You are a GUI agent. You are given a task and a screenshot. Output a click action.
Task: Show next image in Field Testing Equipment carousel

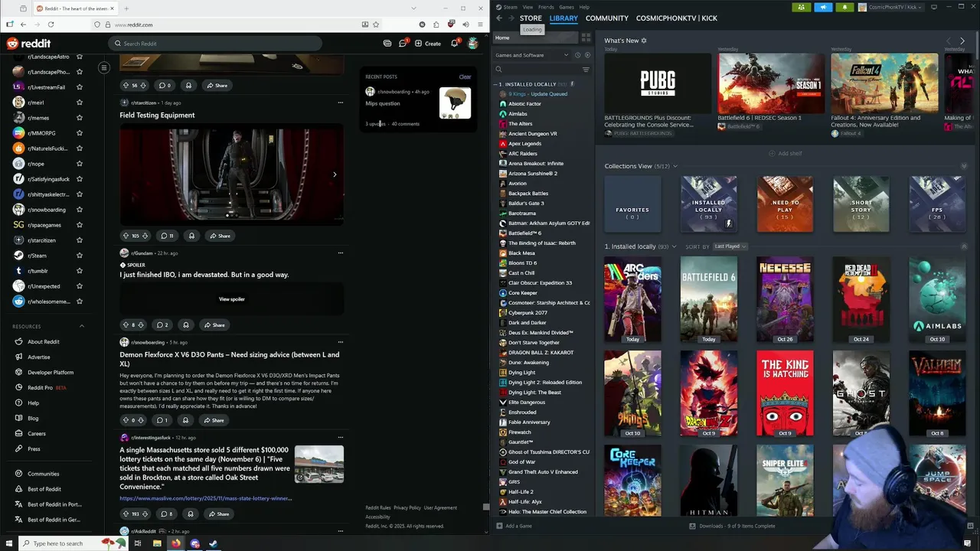coord(335,174)
